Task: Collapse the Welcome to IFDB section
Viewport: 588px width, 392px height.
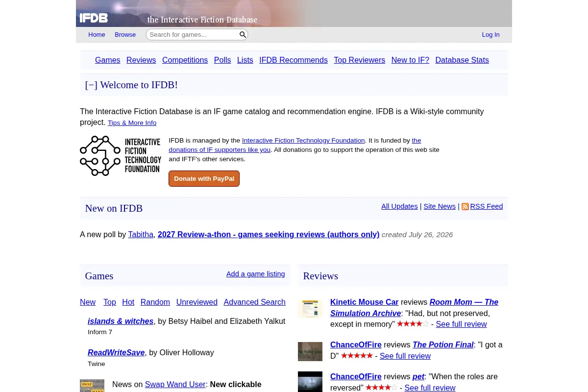Action: pyautogui.click(x=91, y=85)
